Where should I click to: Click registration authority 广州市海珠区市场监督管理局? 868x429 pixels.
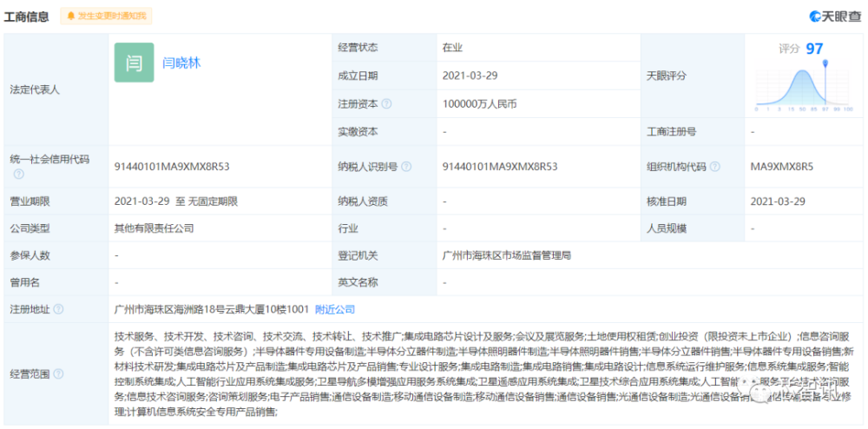[x=507, y=255]
